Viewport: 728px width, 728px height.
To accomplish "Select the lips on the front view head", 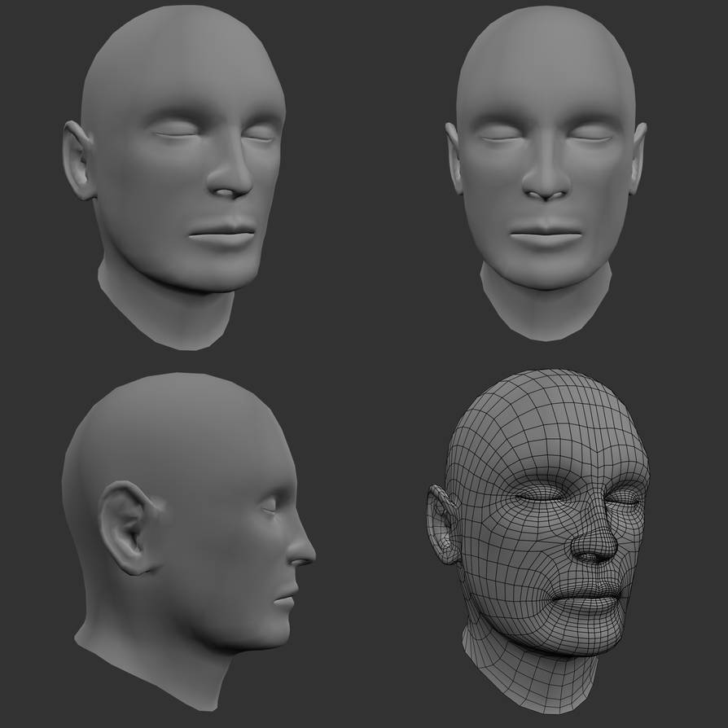I will point(546,236).
